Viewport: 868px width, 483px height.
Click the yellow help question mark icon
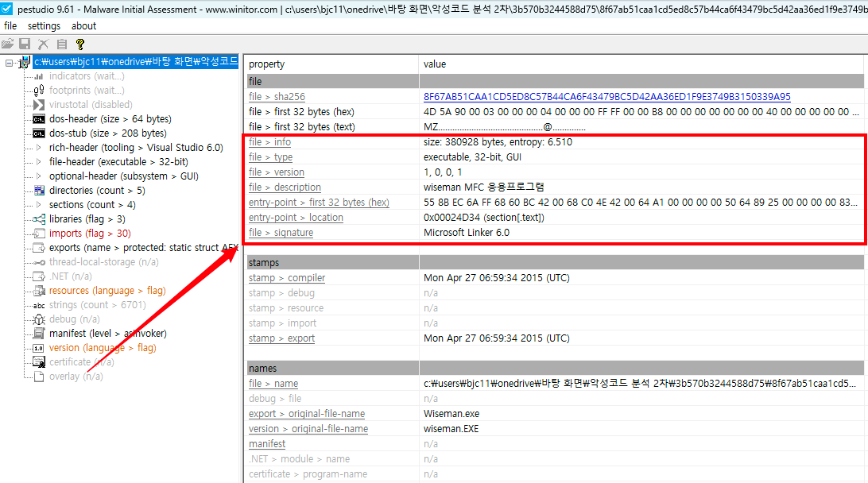click(79, 44)
